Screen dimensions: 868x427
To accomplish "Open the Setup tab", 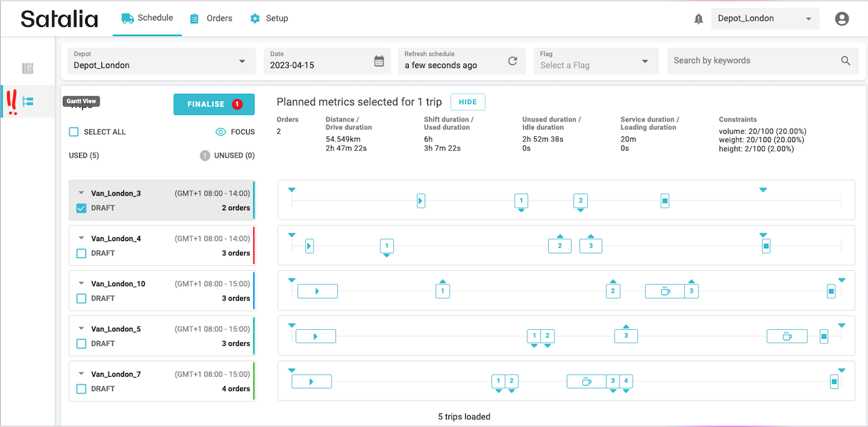I will point(269,19).
